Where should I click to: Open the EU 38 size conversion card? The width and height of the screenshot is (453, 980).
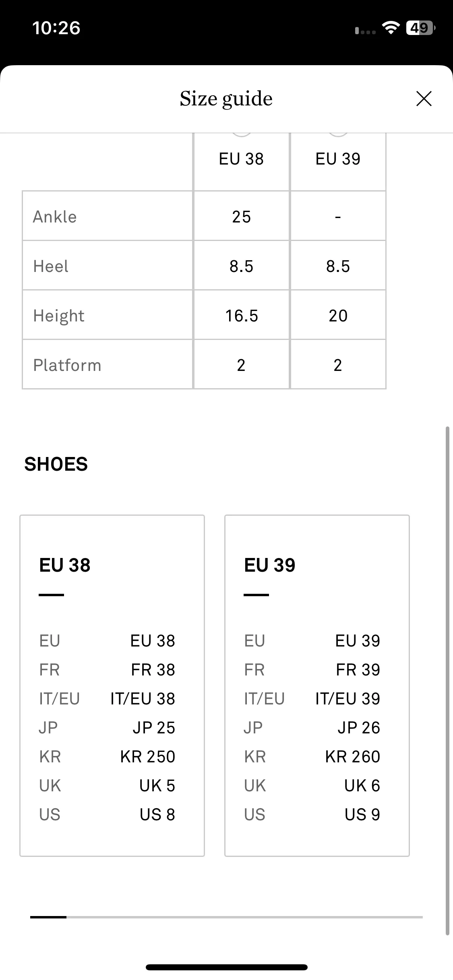click(112, 686)
